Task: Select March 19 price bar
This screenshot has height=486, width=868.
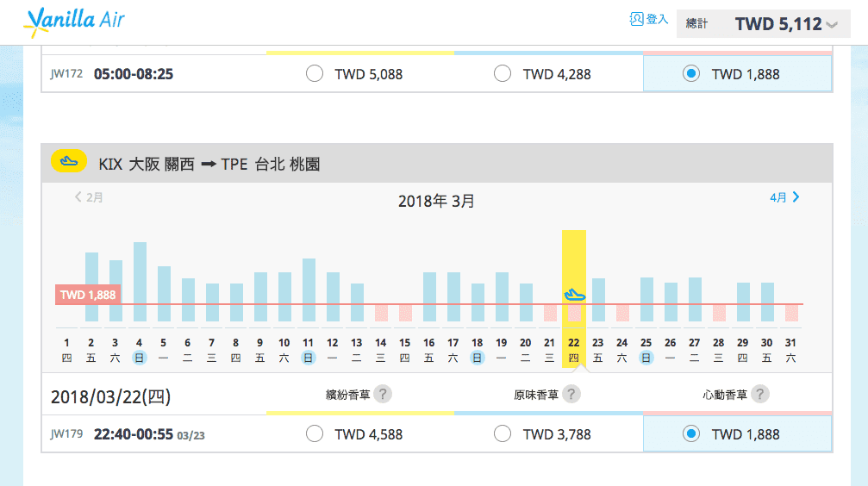Action: (502, 296)
